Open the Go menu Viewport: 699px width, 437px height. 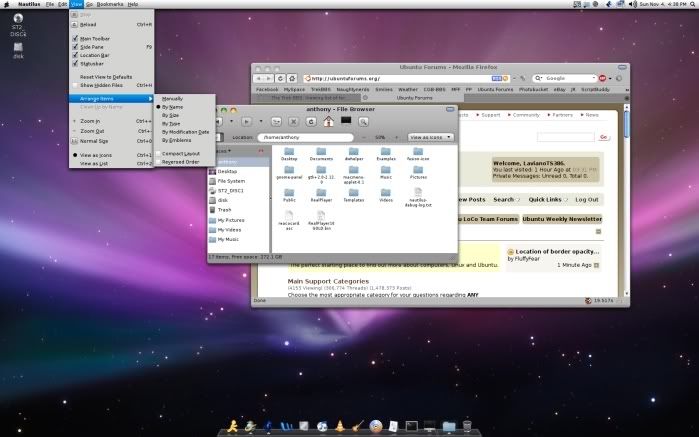tap(89, 4)
